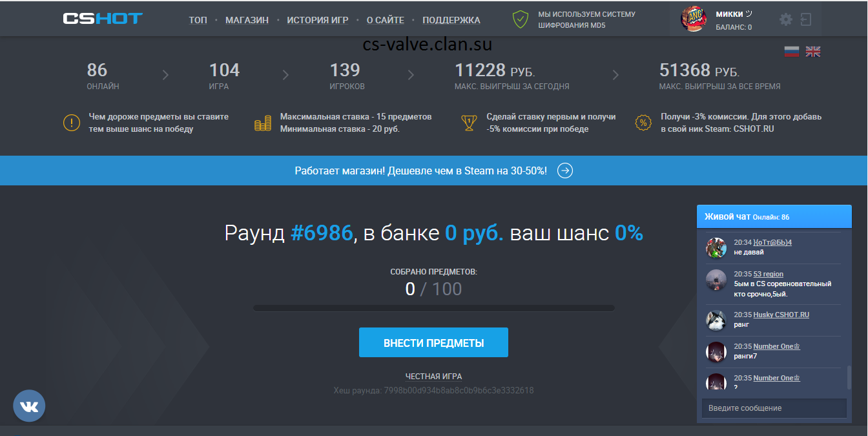Image resolution: width=868 pixels, height=436 pixels.
Task: Click the round number #6986
Action: click(x=322, y=233)
